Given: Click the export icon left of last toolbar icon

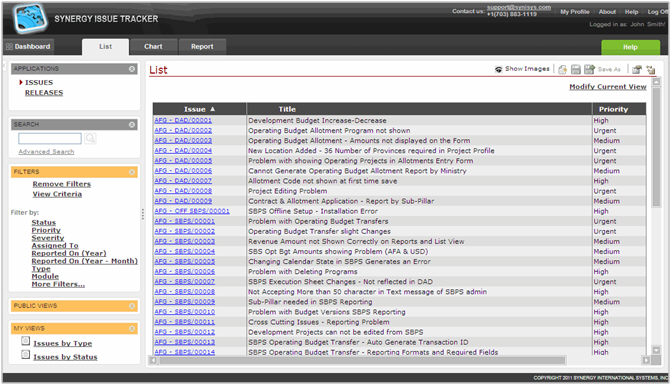Looking at the screenshot, I should [637, 69].
